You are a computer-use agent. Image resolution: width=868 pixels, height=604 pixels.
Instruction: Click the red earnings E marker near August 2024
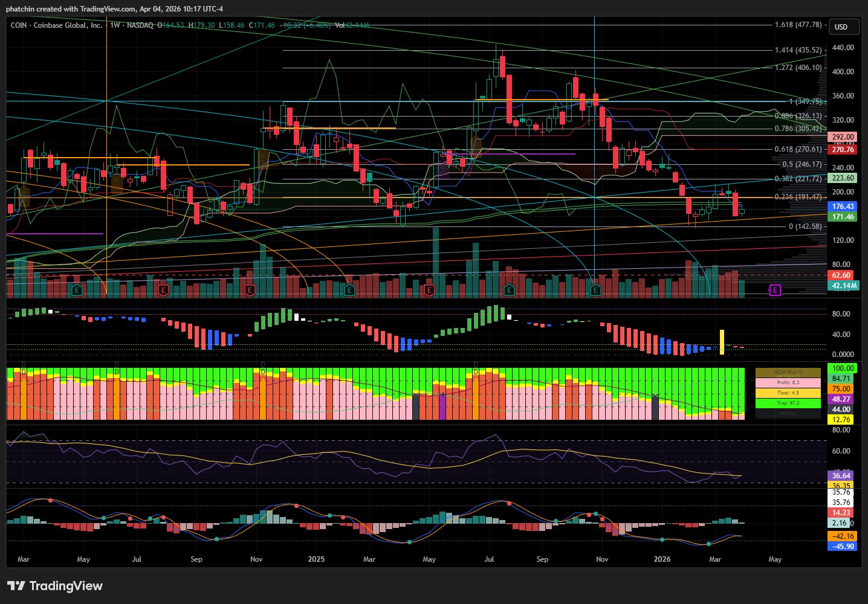(x=163, y=291)
